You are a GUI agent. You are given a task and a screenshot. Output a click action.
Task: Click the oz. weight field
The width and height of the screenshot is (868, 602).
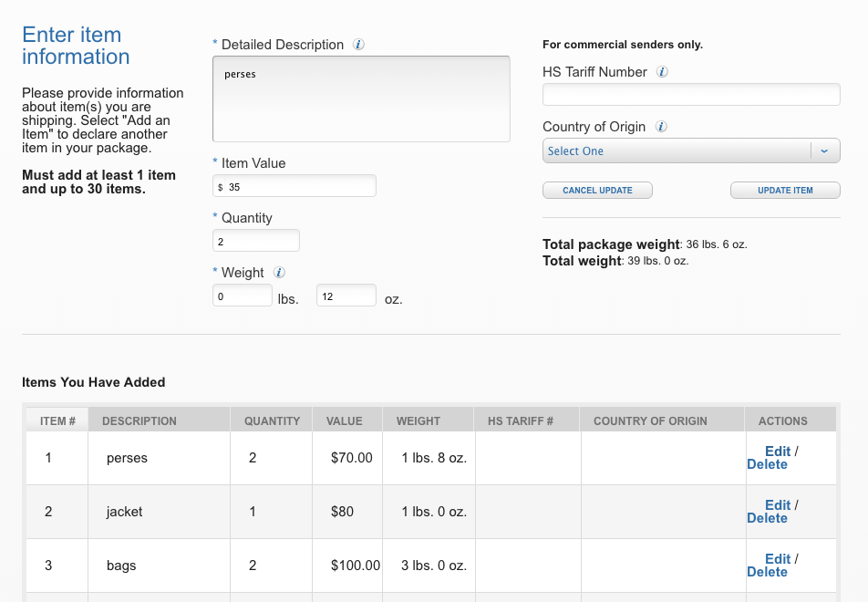346,296
